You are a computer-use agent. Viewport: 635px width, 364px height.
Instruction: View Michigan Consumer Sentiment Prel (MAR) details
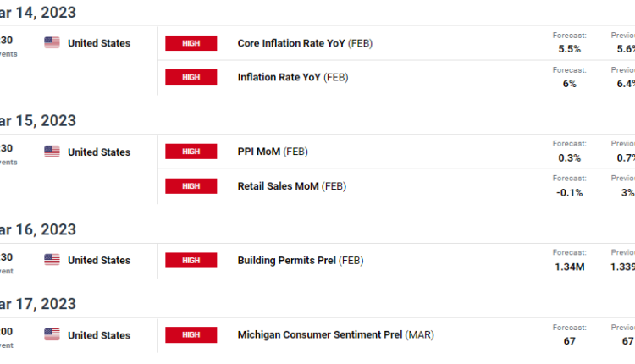(x=334, y=335)
